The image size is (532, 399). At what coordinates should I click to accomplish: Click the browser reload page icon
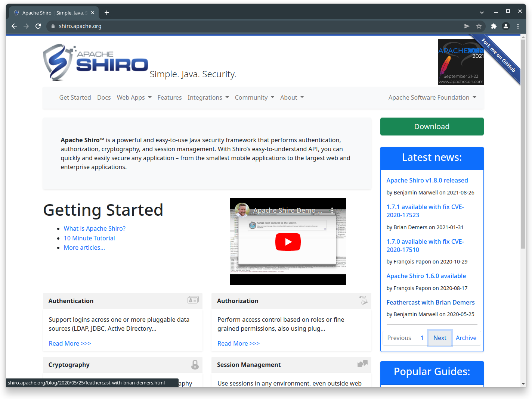38,26
